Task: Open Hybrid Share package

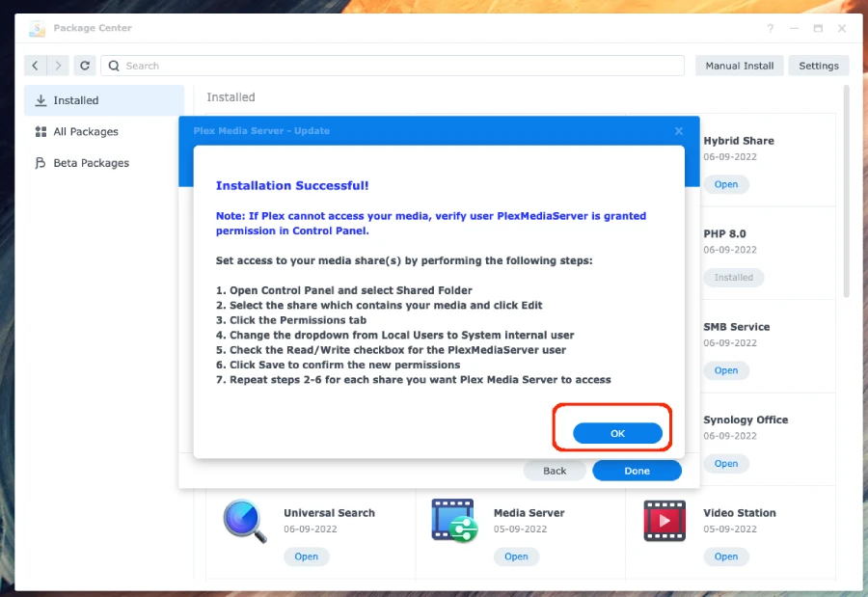Action: (725, 184)
